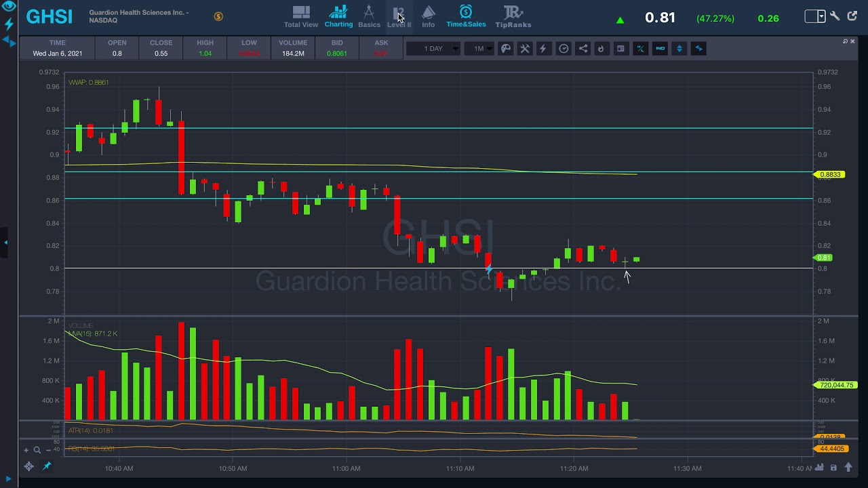The image size is (868, 488).
Task: Click the MA(15) volume indicator label
Action: tap(92, 333)
